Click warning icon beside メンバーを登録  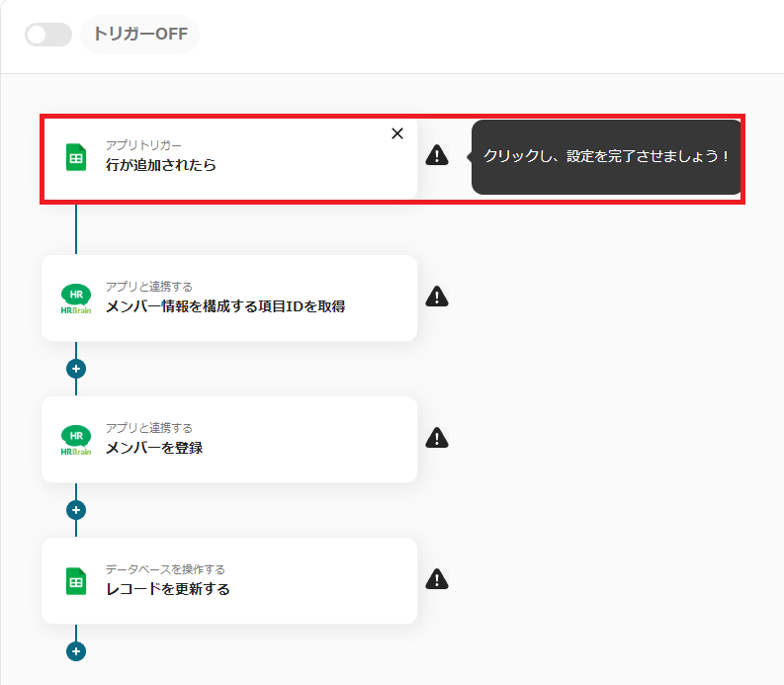[437, 438]
